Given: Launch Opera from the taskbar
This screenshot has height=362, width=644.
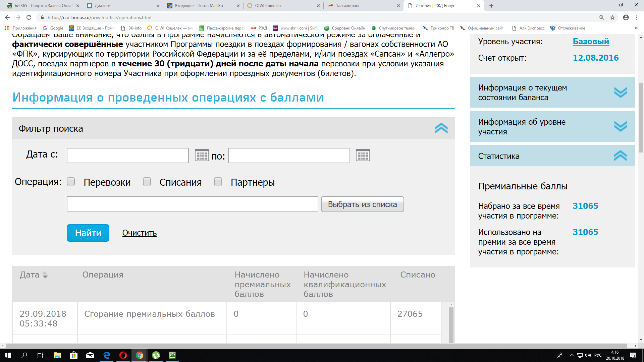Looking at the screenshot, I should (x=123, y=355).
